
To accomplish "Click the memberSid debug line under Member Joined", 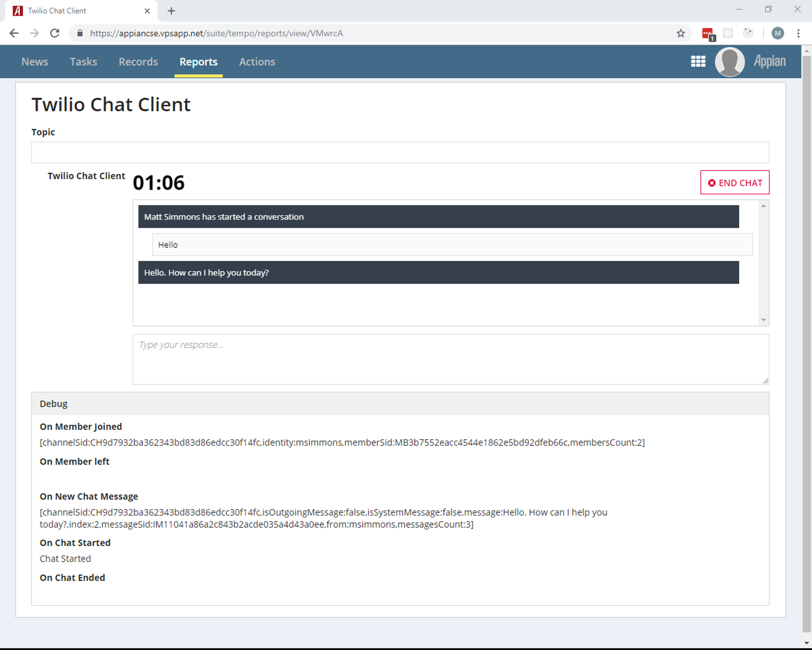I will [342, 442].
